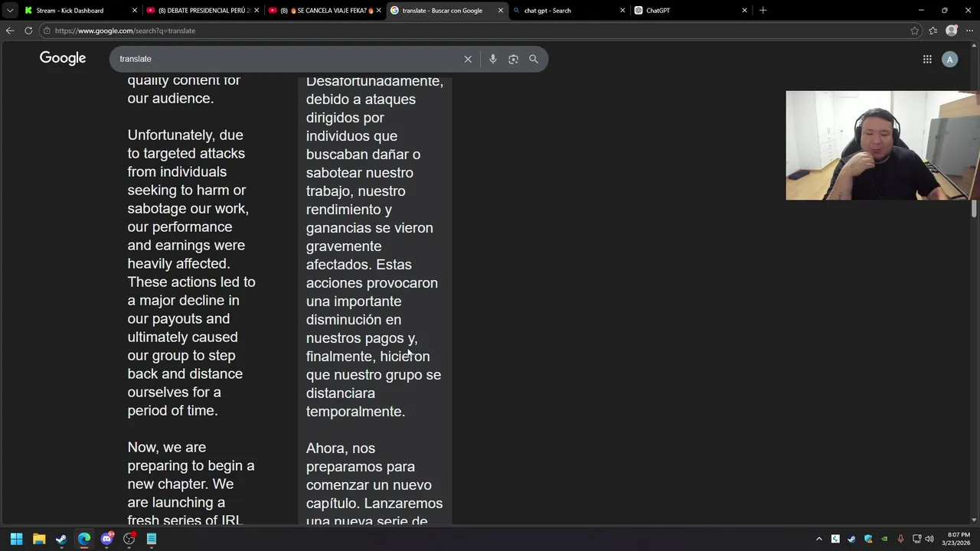Open Steam from the taskbar
Viewport: 980px width, 551px height.
point(61,539)
